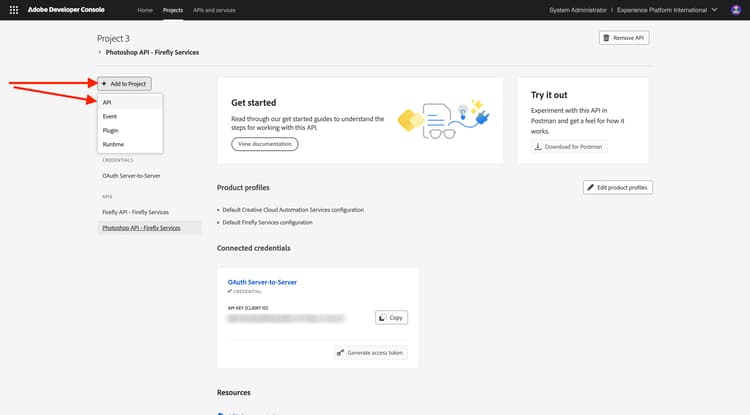750x415 pixels.
Task: Select Plugin in the Add to Project menu
Action: point(109,130)
